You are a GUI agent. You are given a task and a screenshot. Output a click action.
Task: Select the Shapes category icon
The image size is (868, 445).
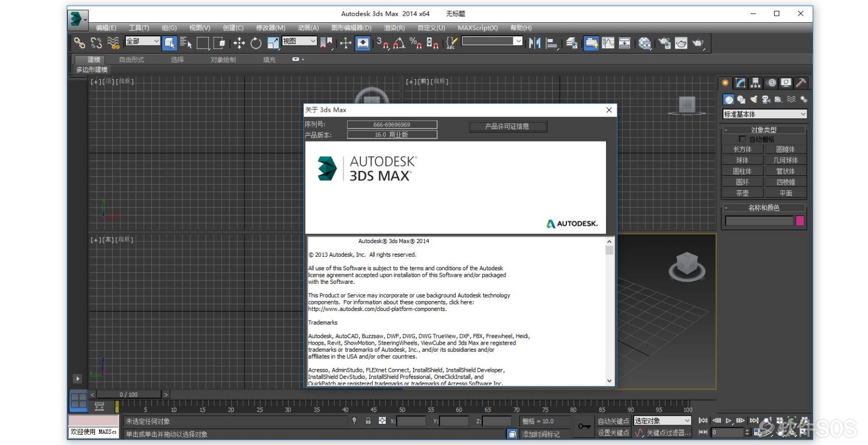point(741,99)
